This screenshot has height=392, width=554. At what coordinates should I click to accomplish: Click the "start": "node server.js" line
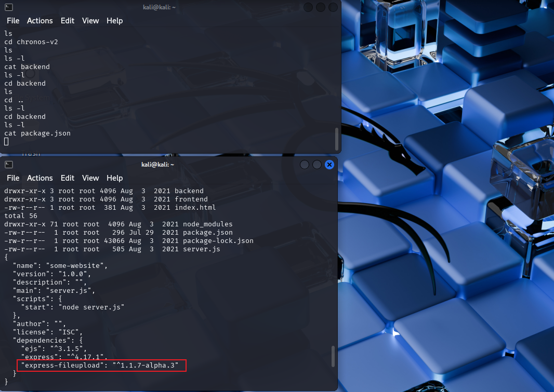pos(73,307)
